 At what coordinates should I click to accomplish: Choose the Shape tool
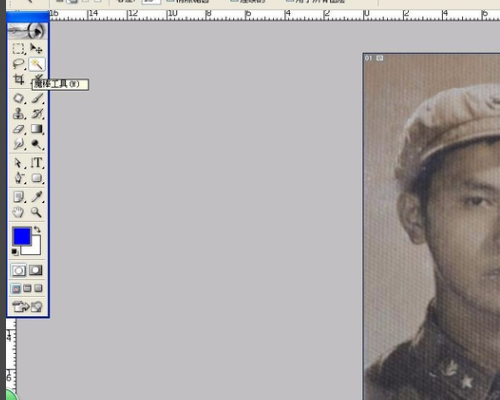point(37,178)
